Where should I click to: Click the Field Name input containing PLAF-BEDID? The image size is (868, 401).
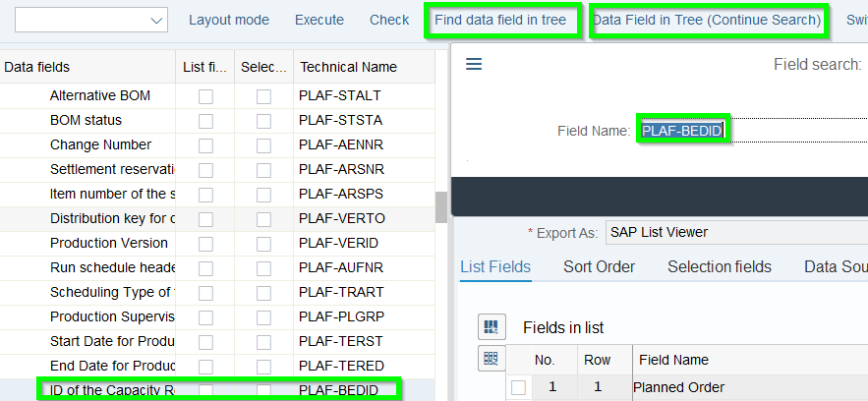(747, 131)
